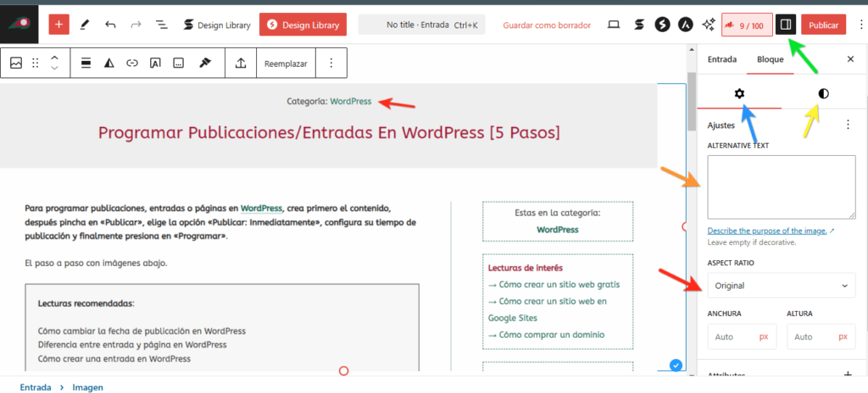Click Diferencia entre entrada y página text

tap(132, 344)
